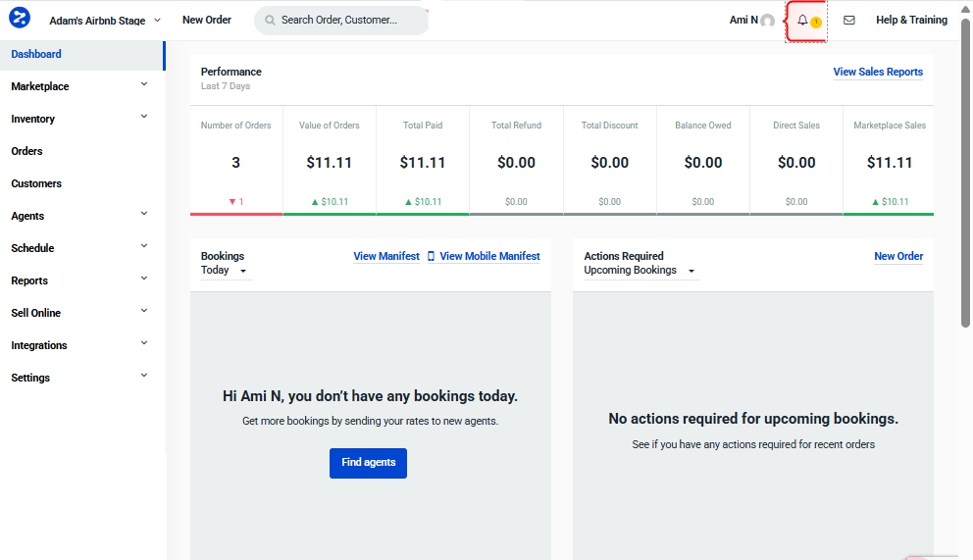Open Adam's Airbnb Stage account dropdown
973x560 pixels.
pos(105,21)
